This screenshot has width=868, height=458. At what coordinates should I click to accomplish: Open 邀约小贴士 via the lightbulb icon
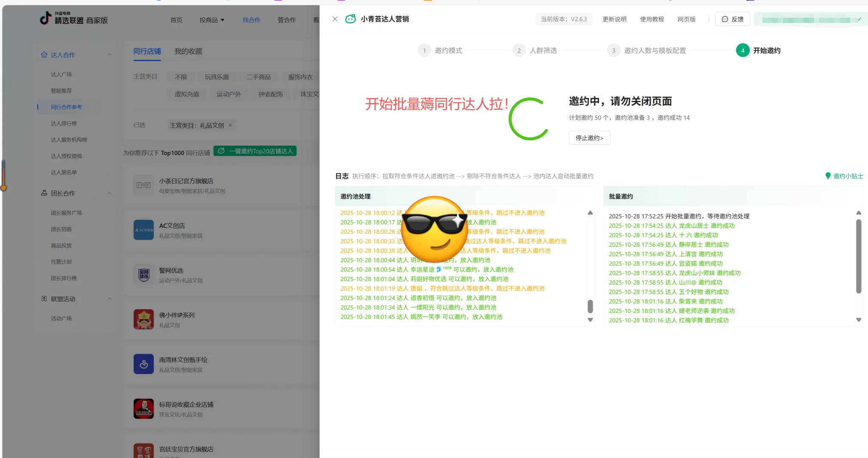click(828, 176)
